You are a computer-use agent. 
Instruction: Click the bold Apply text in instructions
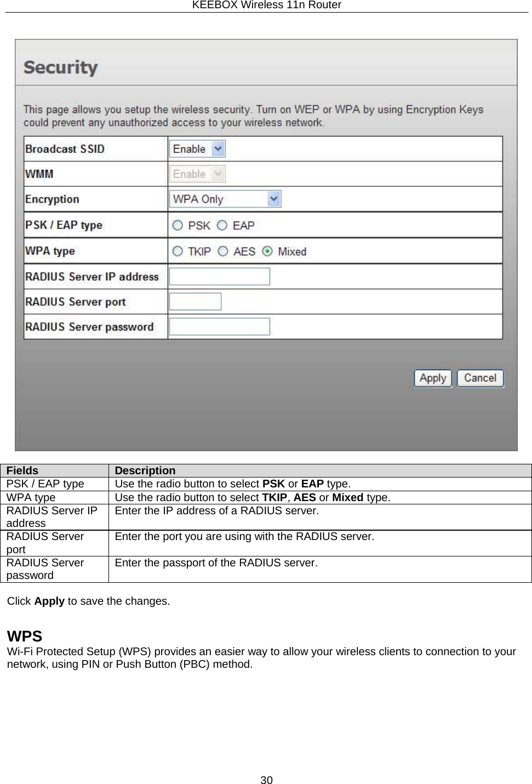coord(49,601)
